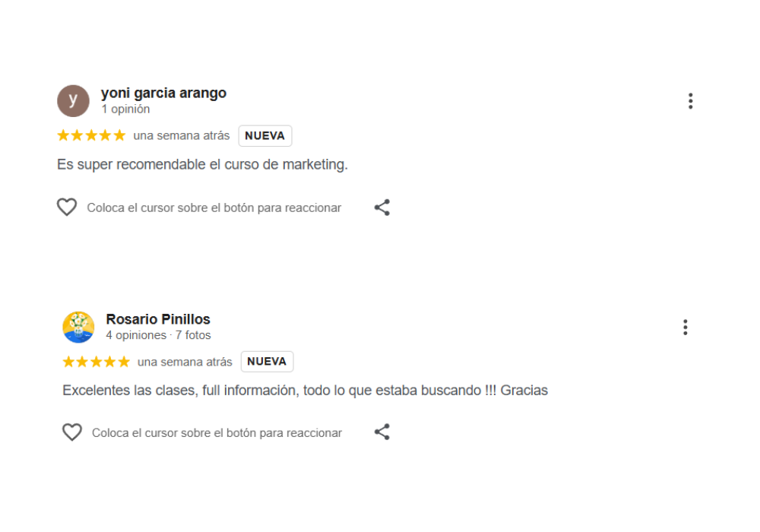Click 'una semana atrás' on yoni's review
The image size is (760, 532).
point(182,135)
